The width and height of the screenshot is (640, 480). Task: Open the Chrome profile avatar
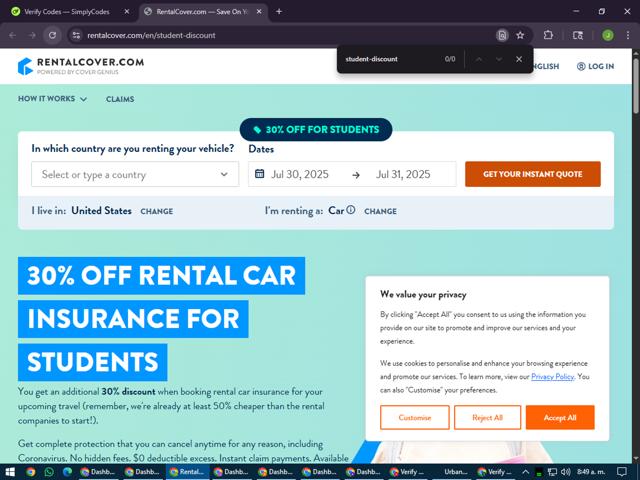[607, 35]
